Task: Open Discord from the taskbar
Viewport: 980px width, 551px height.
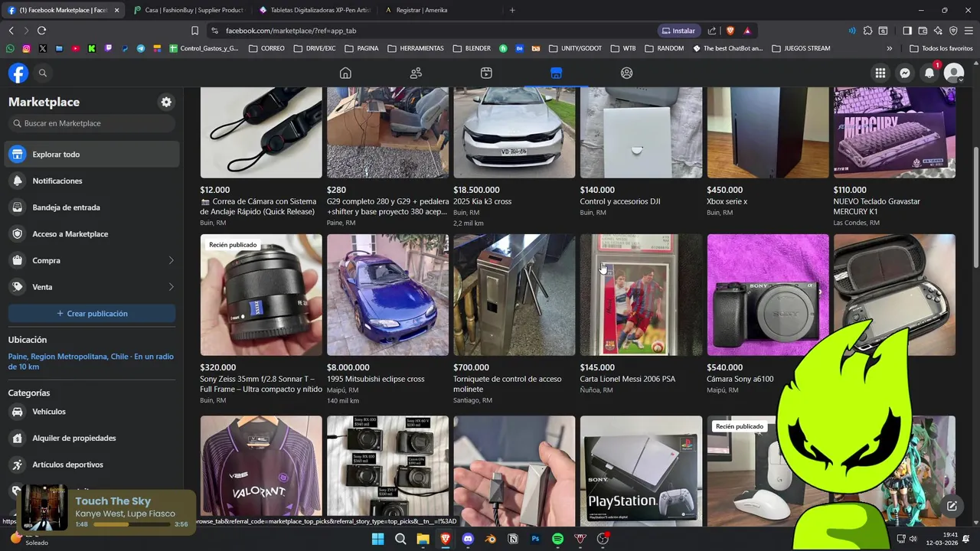Action: [468, 539]
